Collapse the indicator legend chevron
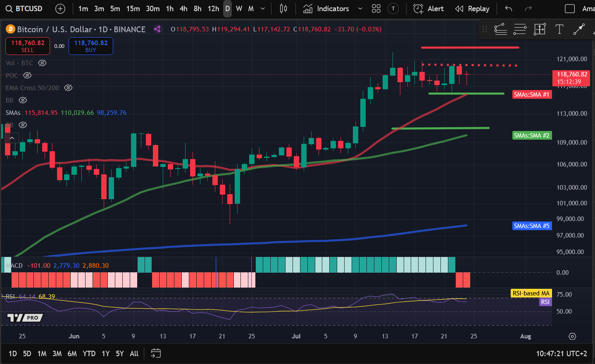 click(12, 138)
